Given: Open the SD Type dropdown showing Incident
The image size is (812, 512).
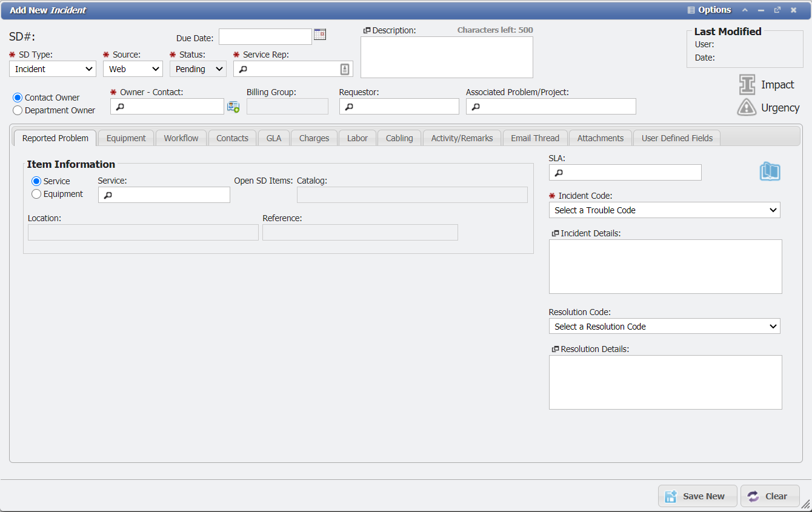Looking at the screenshot, I should [x=52, y=68].
